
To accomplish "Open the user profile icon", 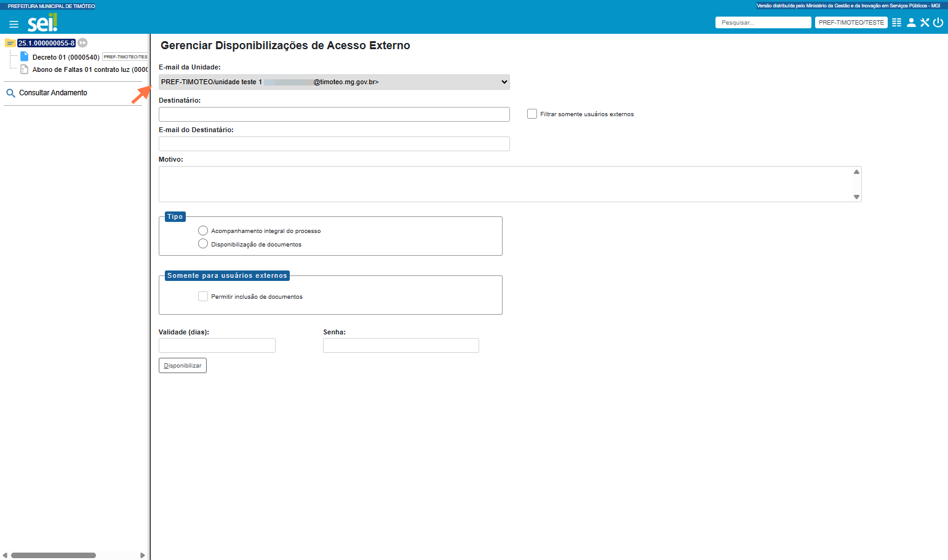I will pyautogui.click(x=911, y=22).
